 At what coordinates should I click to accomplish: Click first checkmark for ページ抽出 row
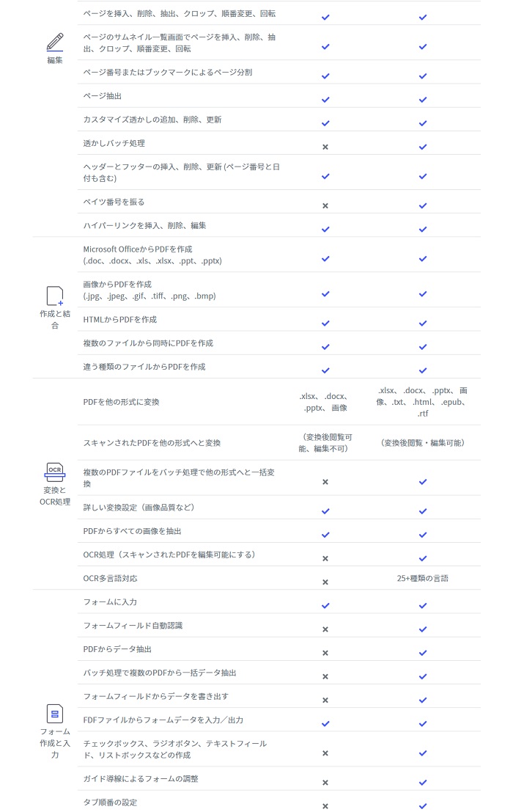coord(325,100)
